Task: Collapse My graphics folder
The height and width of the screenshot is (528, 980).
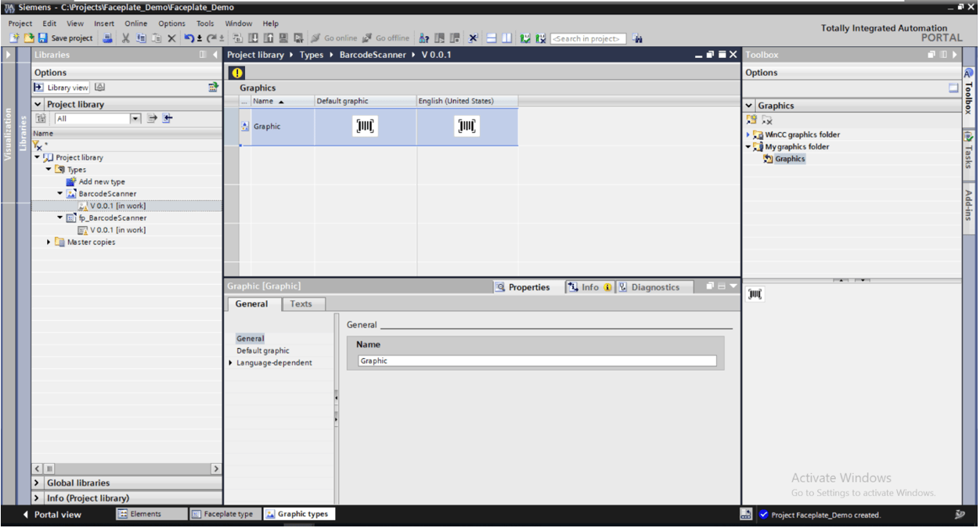Action: tap(748, 146)
